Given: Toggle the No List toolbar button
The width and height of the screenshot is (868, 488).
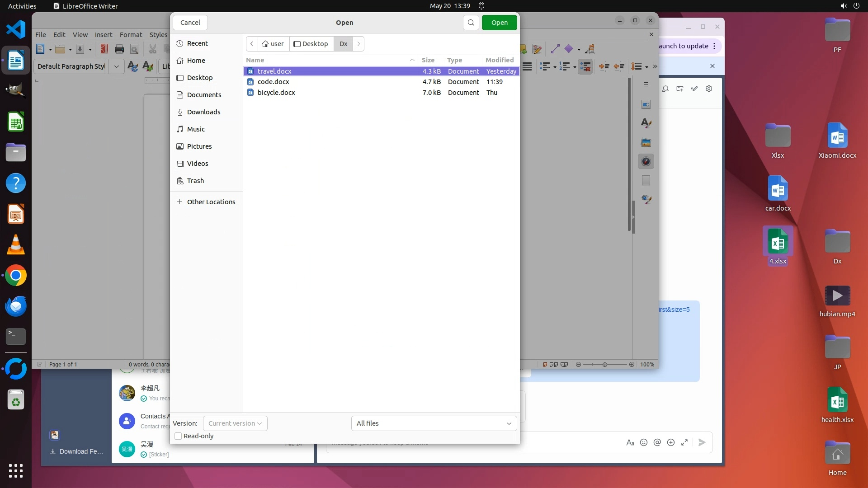Looking at the screenshot, I should pos(585,66).
